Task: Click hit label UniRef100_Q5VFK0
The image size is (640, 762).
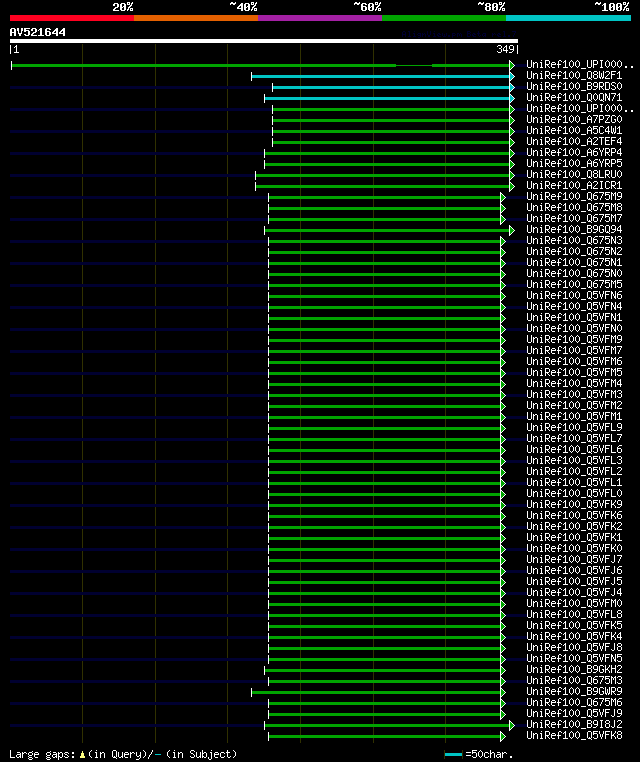Action: [574, 548]
